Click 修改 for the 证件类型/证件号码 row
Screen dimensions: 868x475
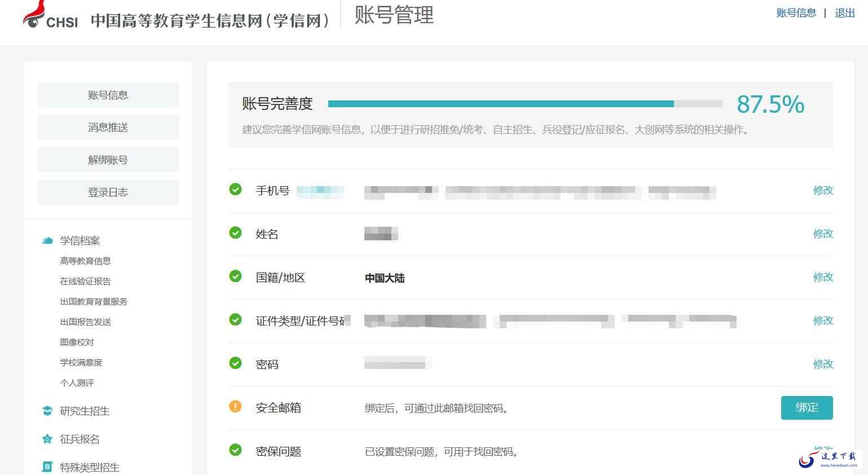click(x=823, y=320)
